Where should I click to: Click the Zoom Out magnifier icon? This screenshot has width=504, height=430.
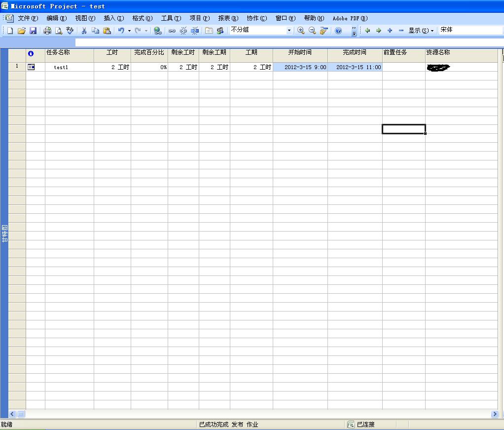312,31
